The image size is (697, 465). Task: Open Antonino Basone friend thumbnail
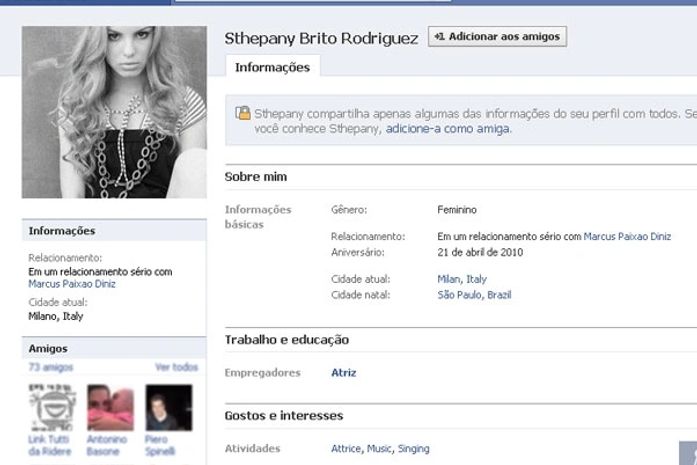[110, 407]
